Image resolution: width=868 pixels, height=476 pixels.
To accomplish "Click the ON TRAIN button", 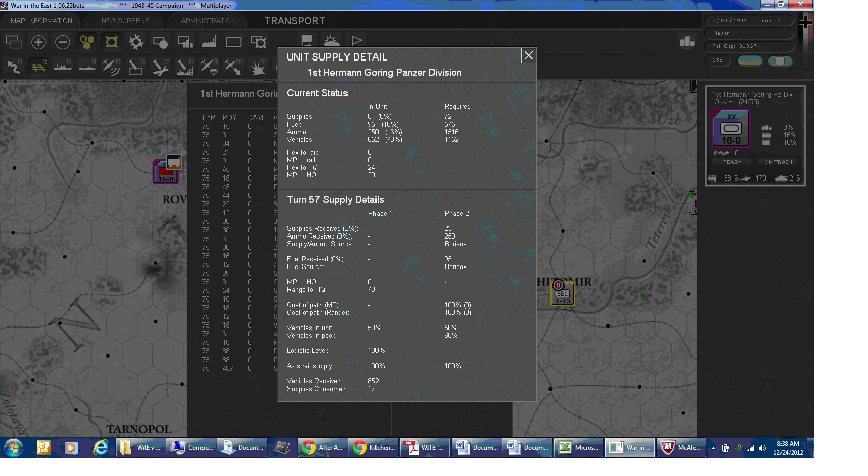I will click(778, 162).
